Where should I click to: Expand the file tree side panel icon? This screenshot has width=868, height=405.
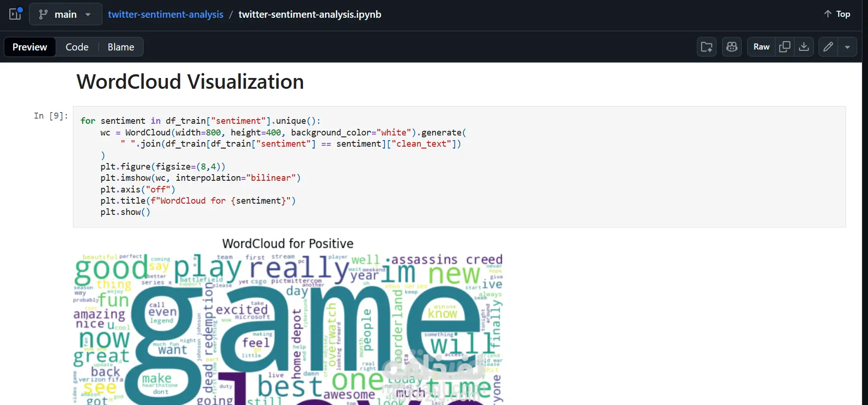[15, 14]
